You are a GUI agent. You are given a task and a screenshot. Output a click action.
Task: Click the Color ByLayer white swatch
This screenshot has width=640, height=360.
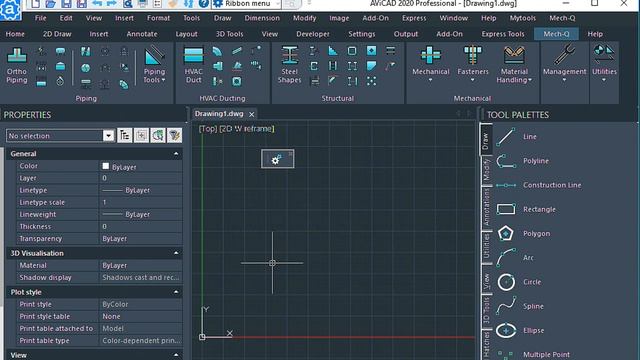pyautogui.click(x=106, y=166)
